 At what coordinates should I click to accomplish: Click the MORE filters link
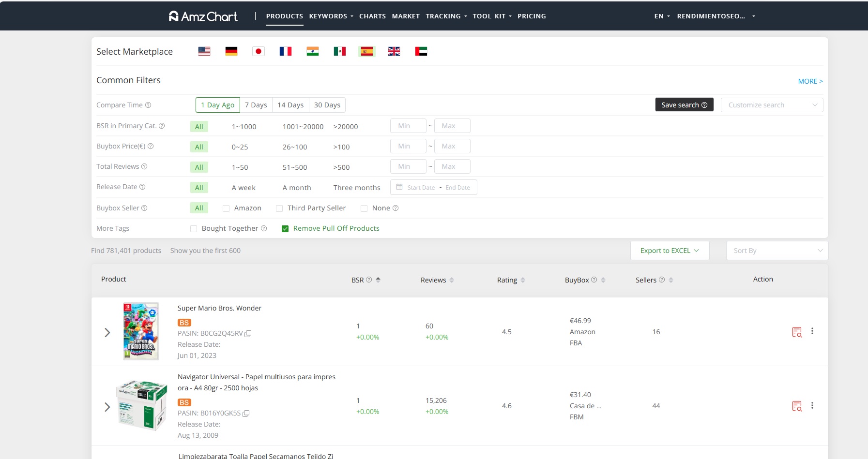(x=810, y=81)
